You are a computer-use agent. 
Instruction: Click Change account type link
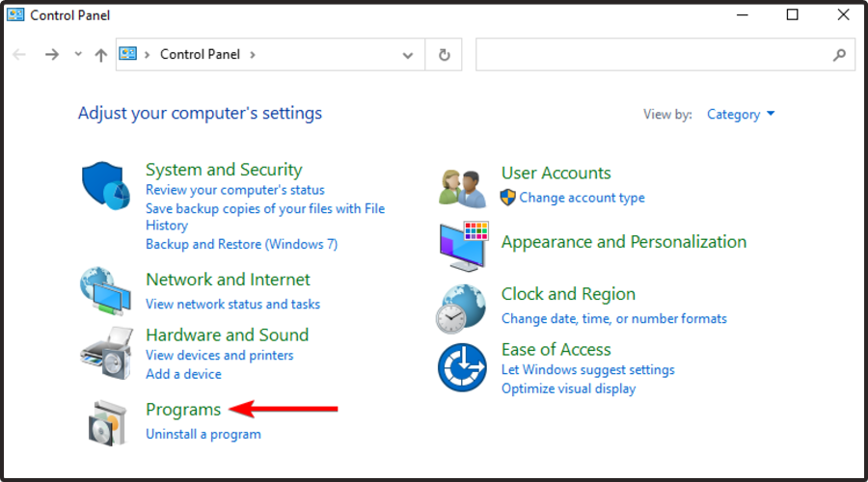tap(582, 198)
